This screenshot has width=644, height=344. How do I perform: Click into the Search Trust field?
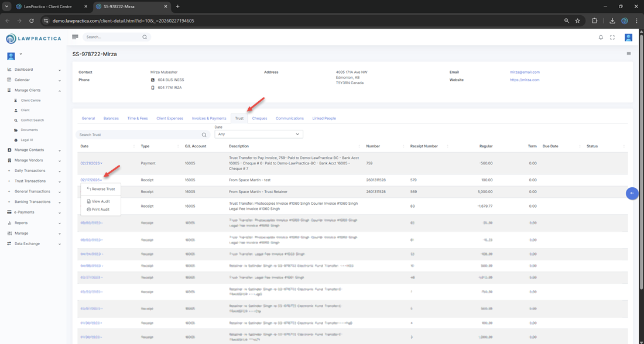(138, 135)
